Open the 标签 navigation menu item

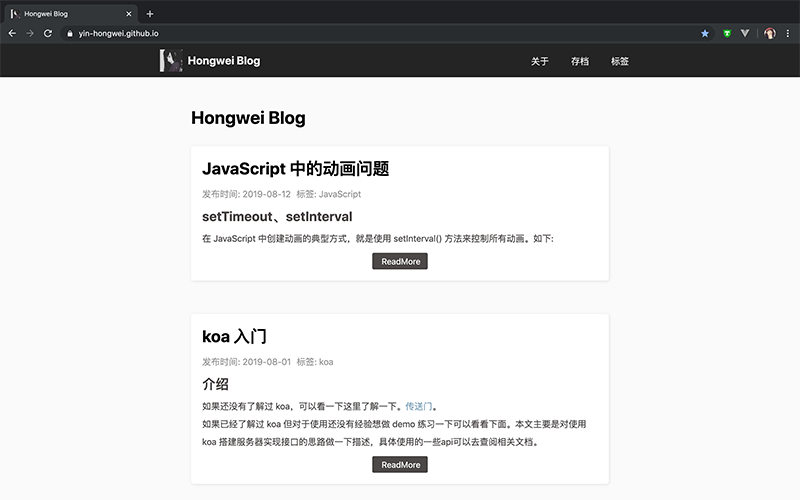coord(620,61)
